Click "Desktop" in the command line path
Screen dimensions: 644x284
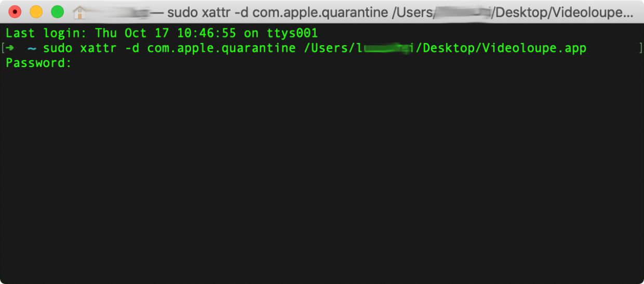(x=448, y=48)
